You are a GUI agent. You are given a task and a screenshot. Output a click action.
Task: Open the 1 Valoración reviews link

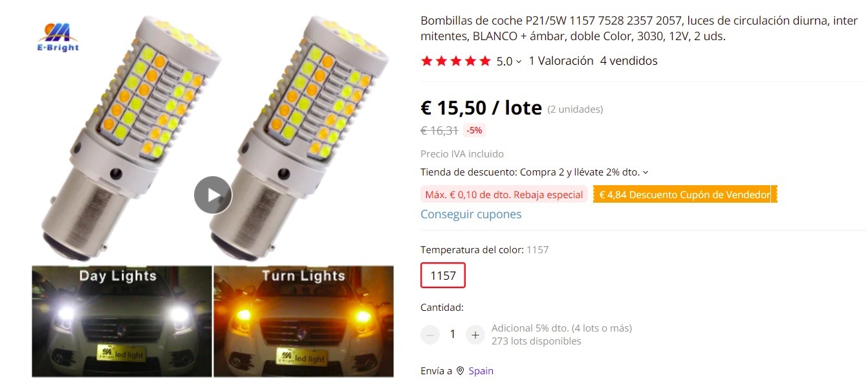561,61
